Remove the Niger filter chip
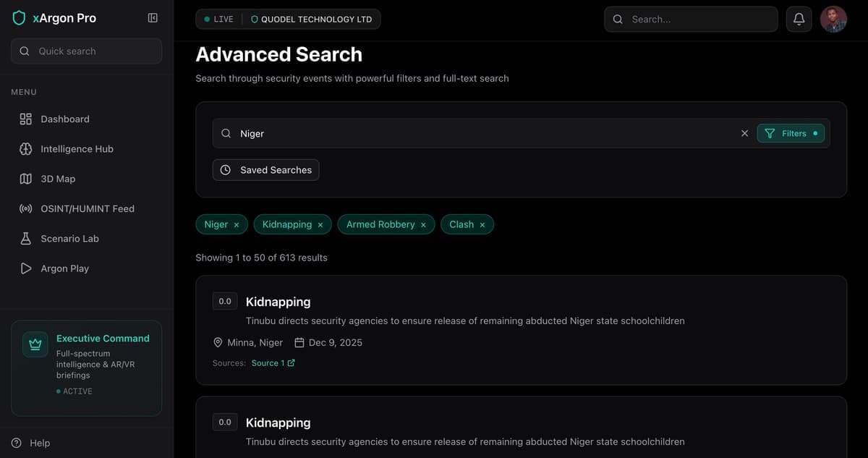The image size is (868, 458). tap(237, 225)
